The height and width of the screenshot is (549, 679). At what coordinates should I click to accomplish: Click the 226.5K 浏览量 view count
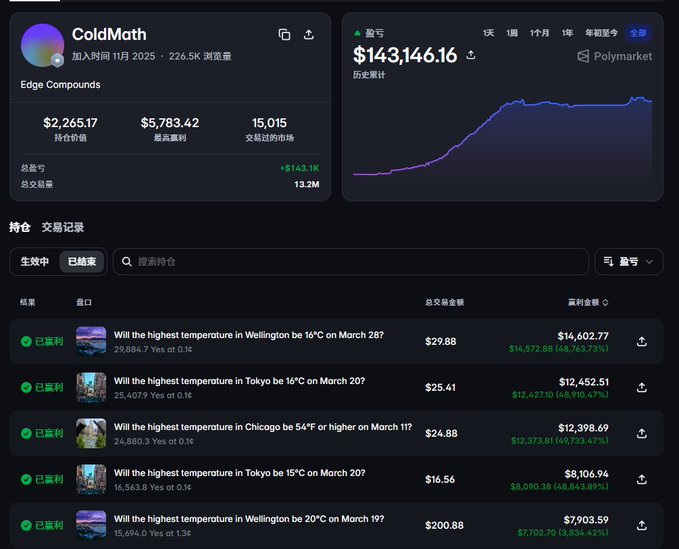[200, 56]
